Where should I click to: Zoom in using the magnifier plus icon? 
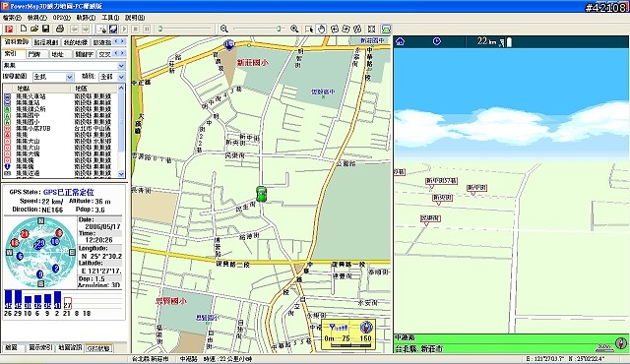coord(294,29)
